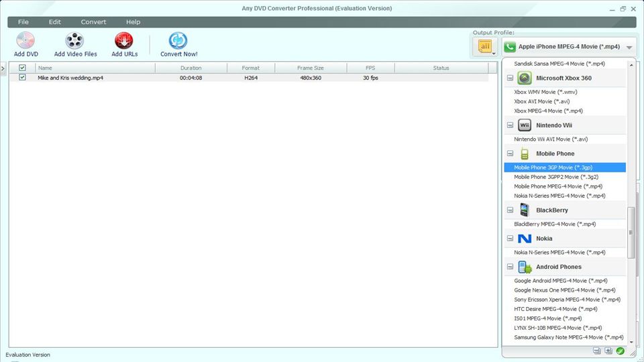The height and width of the screenshot is (362, 644).
Task: Click the Add URLs download icon
Action: point(124,40)
